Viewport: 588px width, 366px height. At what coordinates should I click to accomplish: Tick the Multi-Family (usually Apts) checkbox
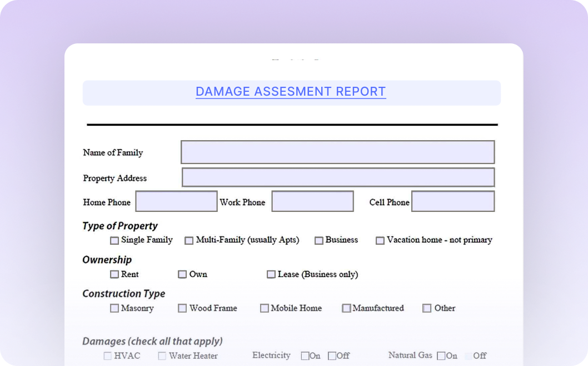tap(189, 241)
